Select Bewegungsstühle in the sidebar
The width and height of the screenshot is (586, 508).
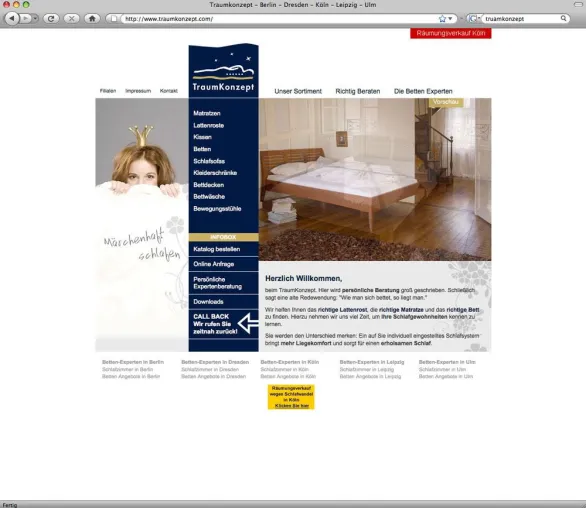[x=217, y=209]
